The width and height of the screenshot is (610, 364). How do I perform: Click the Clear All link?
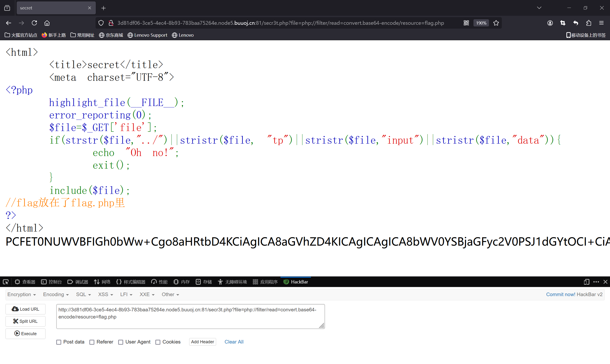pyautogui.click(x=234, y=342)
